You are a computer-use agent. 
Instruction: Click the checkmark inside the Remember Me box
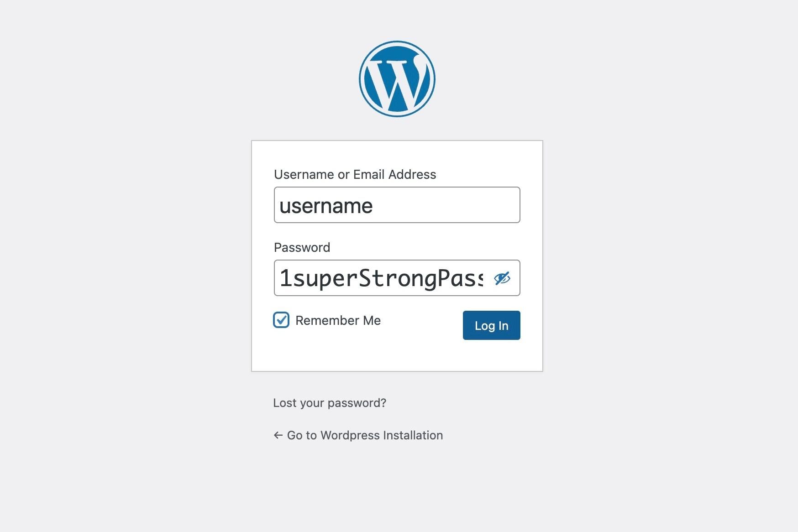point(281,320)
